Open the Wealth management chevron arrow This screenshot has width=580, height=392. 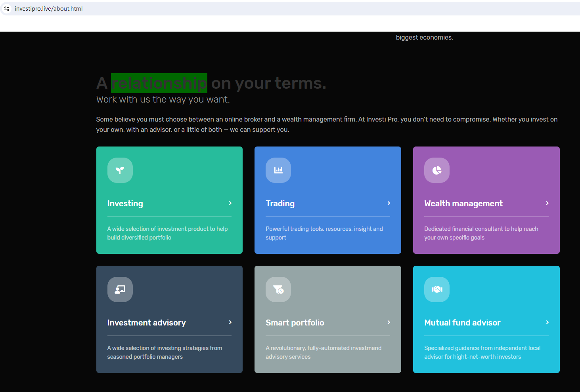547,203
